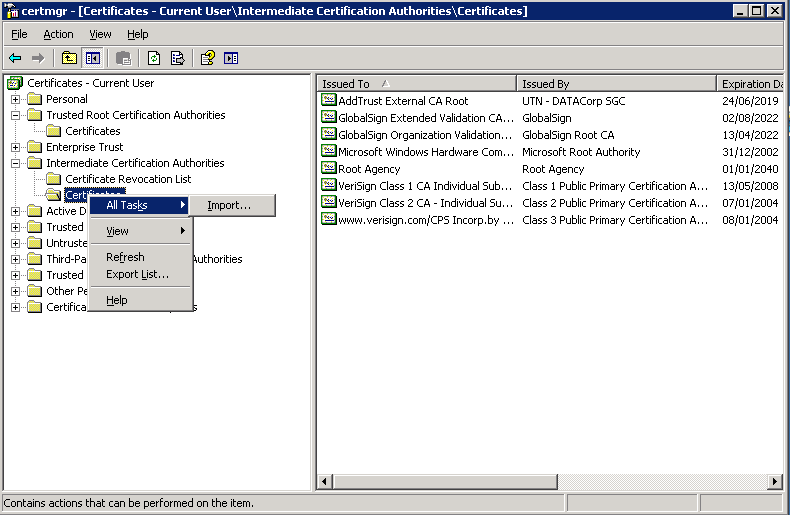Expand the Certificate Enrollment Requests tree node
790x515 pixels.
click(x=16, y=307)
